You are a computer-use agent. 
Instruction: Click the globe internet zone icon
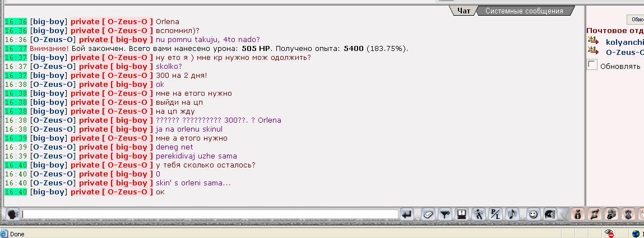point(636,234)
